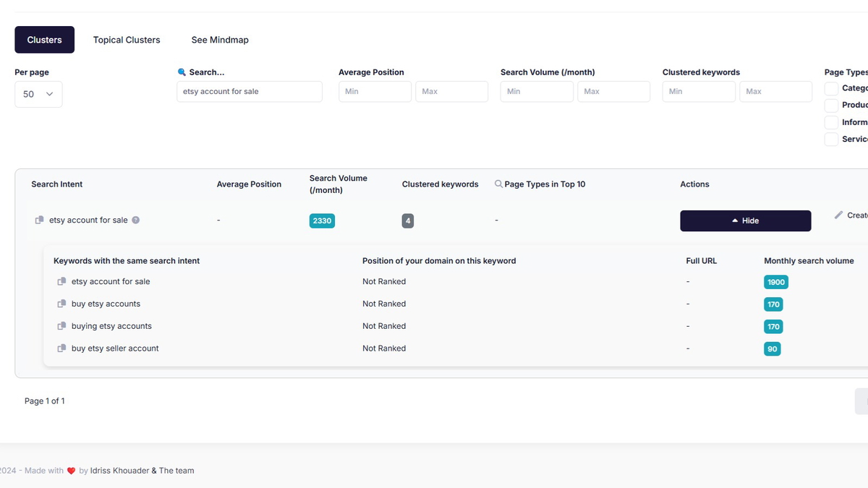
Task: Click the info icon next to the cluster name
Action: click(137, 220)
